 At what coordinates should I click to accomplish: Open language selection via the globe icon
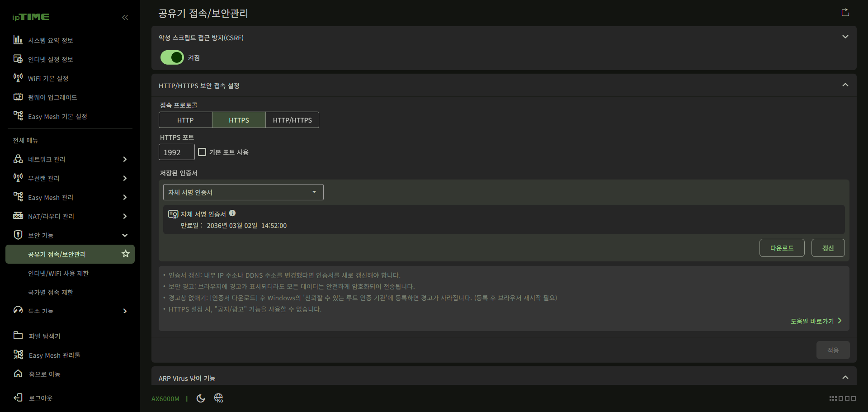(x=219, y=398)
